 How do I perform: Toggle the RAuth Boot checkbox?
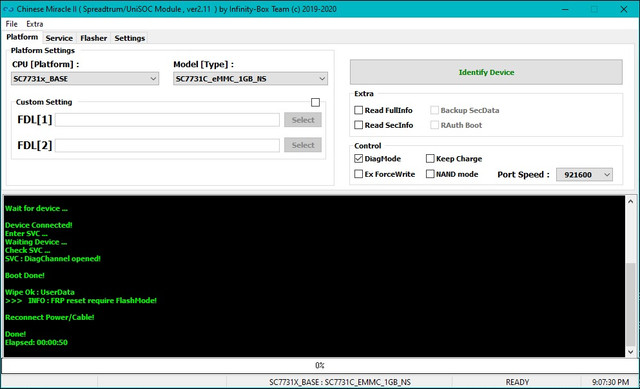point(435,125)
